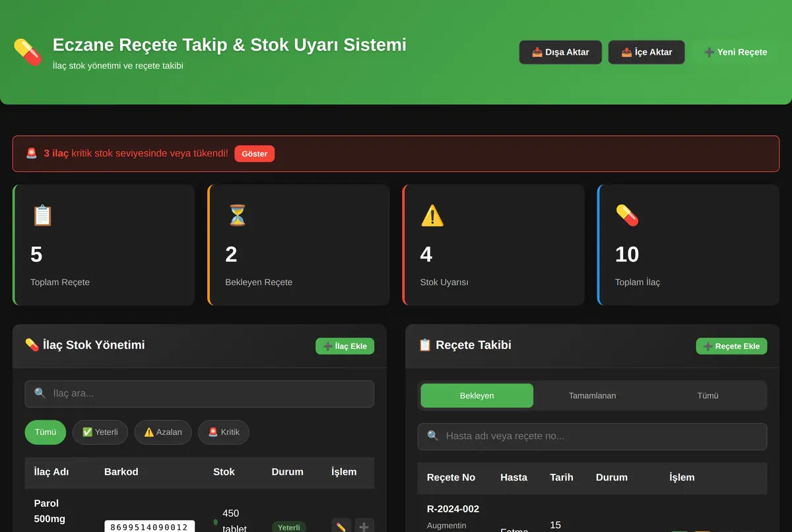
Task: Click the Yeterli status badge for Parol
Action: coord(288,527)
